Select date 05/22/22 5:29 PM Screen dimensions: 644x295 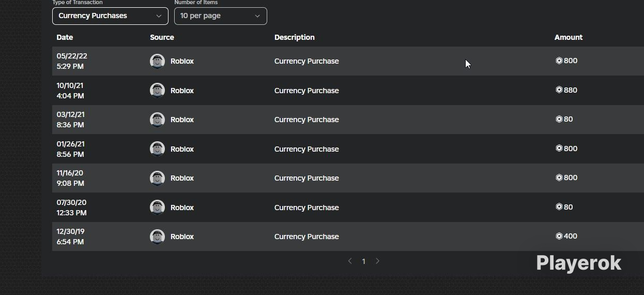72,61
